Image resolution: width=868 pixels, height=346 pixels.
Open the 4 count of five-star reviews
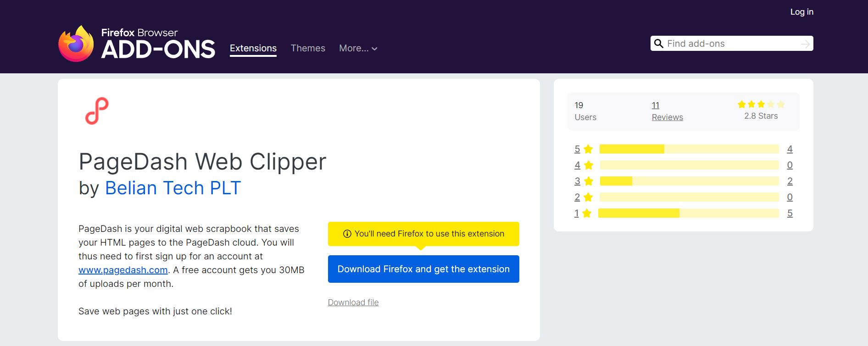790,149
